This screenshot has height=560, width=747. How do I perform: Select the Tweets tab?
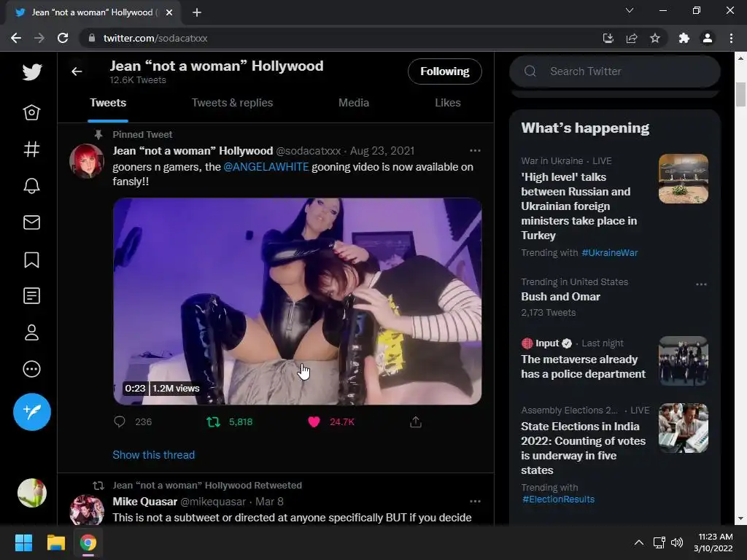click(108, 103)
